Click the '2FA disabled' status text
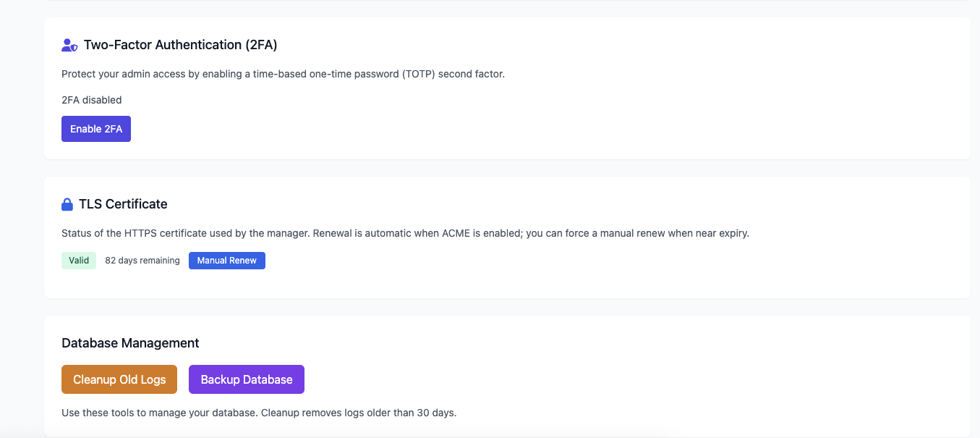Image resolution: width=980 pixels, height=438 pixels. [x=92, y=100]
